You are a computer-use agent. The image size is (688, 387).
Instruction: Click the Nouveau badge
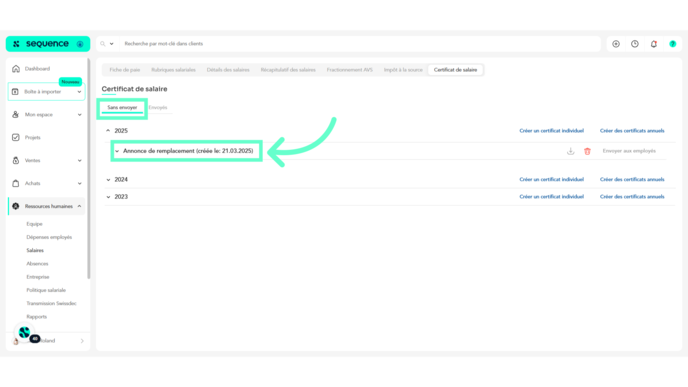(70, 82)
